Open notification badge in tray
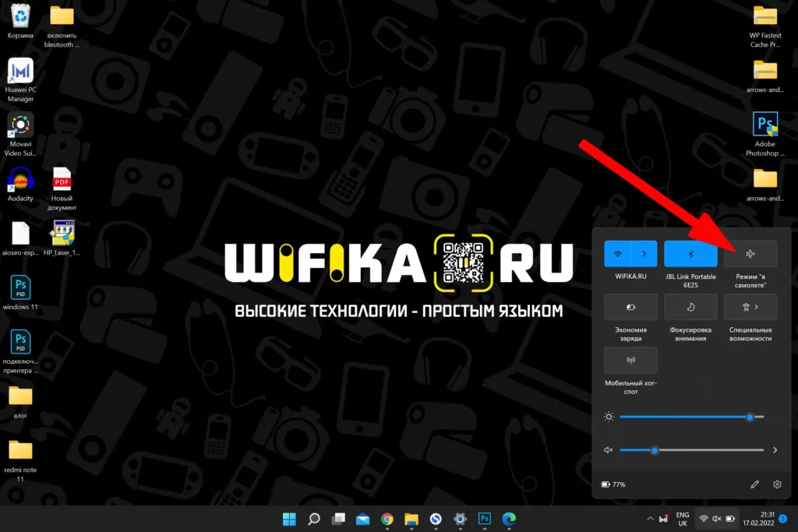This screenshot has width=798, height=532. pyautogui.click(x=783, y=519)
